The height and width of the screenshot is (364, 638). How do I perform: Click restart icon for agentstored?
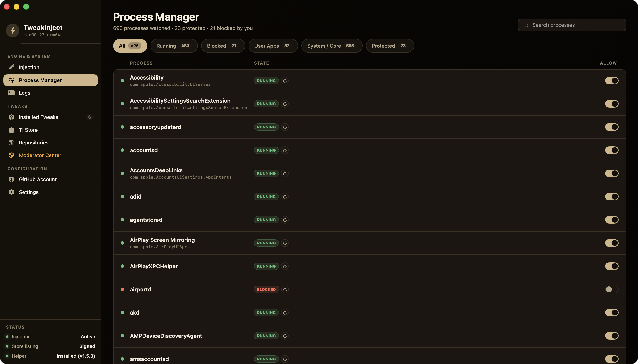[x=285, y=220]
